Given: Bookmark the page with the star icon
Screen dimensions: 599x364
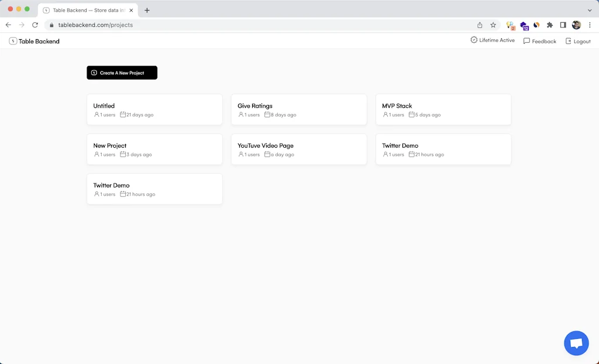Looking at the screenshot, I should (493, 25).
